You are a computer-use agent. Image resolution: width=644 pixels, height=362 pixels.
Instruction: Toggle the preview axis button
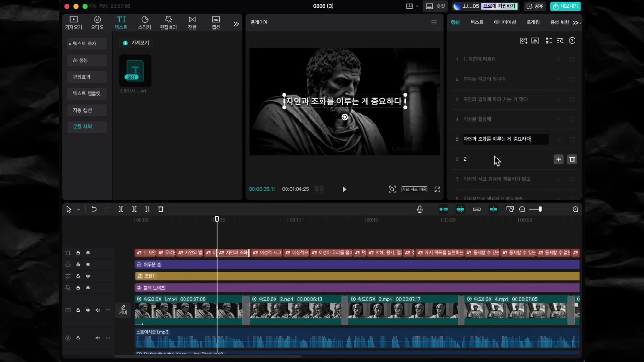(493, 209)
